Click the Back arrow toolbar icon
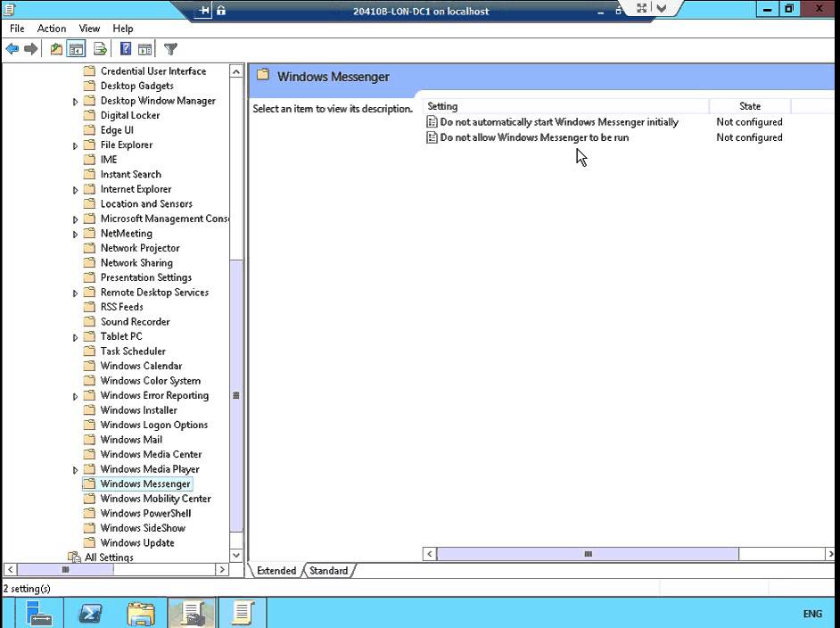 pyautogui.click(x=12, y=49)
